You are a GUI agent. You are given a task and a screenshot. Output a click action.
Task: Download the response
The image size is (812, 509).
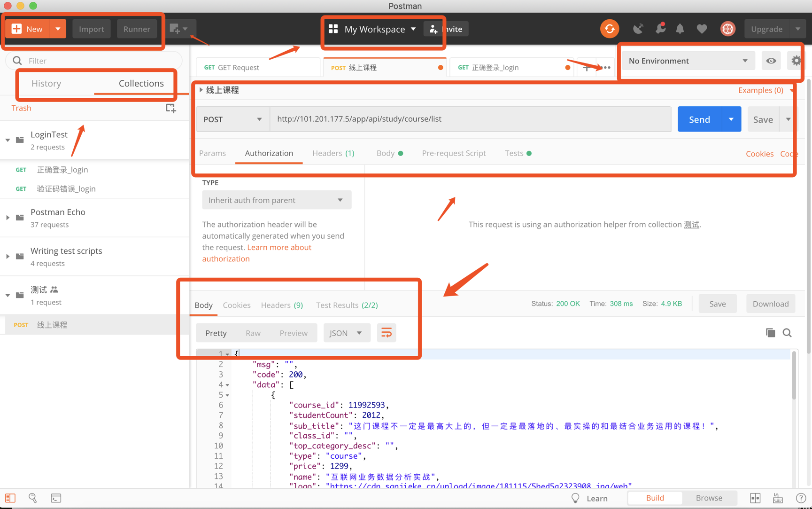[x=771, y=304]
